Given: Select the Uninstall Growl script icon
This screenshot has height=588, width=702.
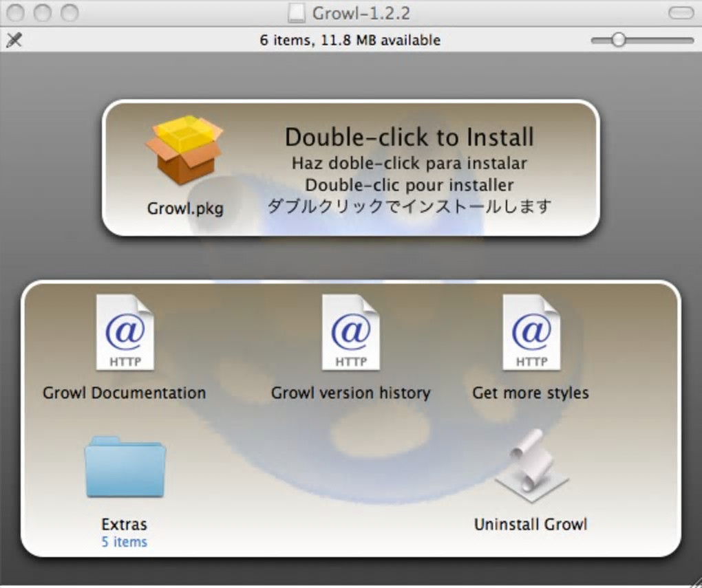Looking at the screenshot, I should [x=531, y=466].
